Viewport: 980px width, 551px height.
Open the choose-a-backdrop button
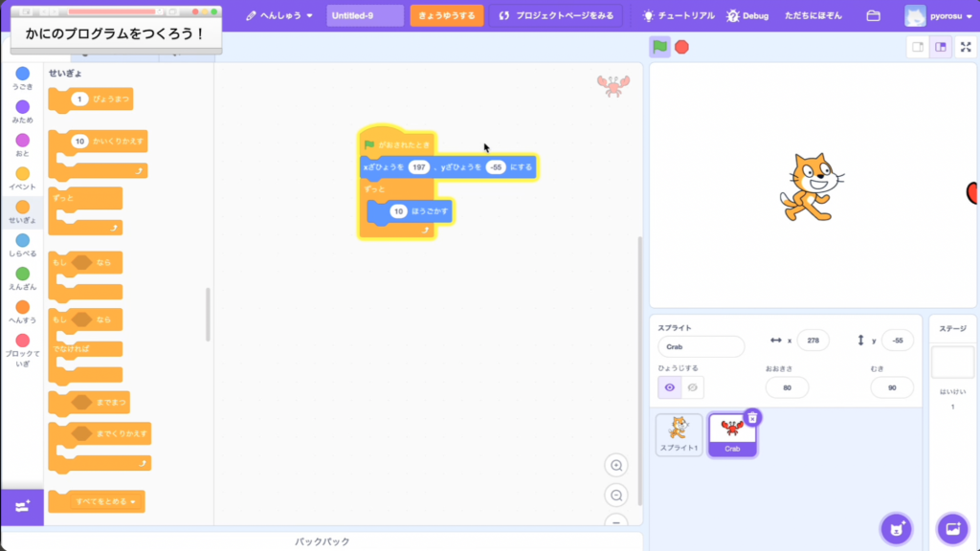pos(951,528)
